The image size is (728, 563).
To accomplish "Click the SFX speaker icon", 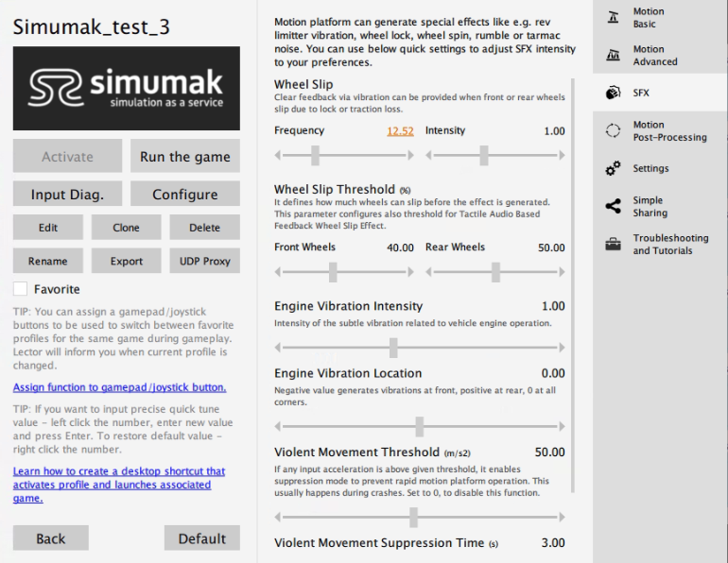I will coord(613,94).
